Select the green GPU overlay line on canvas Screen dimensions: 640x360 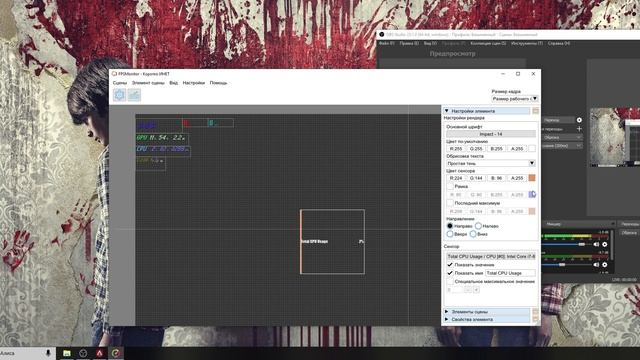(162, 138)
